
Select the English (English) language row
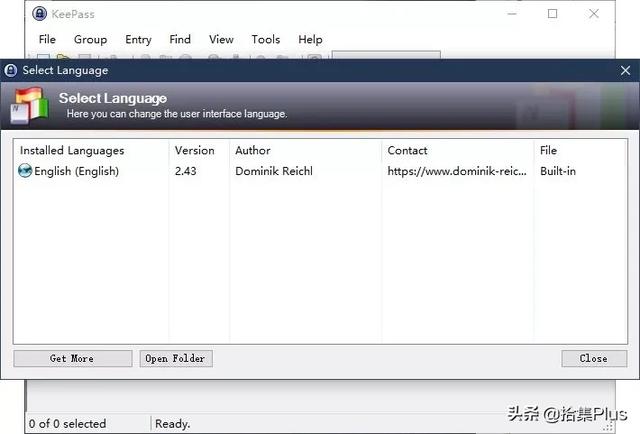[320, 171]
